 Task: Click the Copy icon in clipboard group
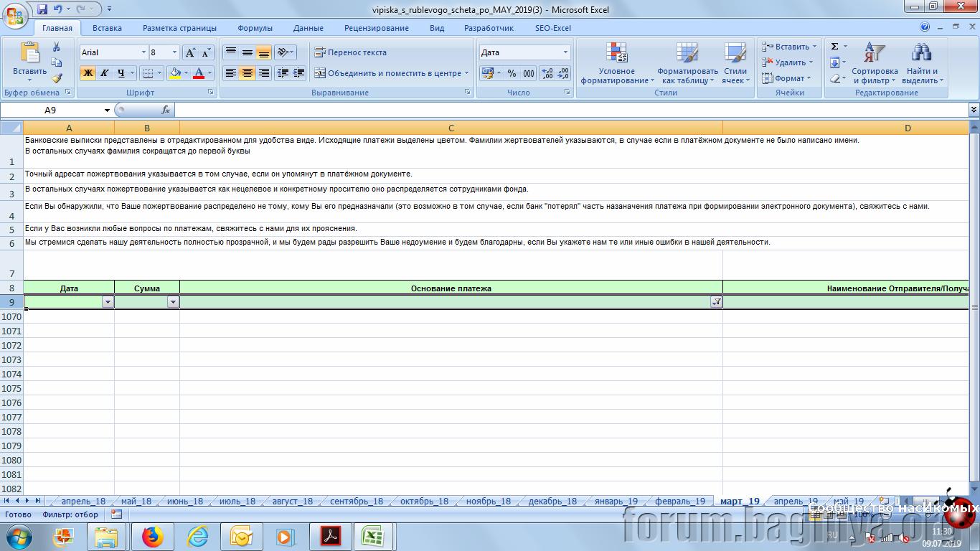[57, 62]
